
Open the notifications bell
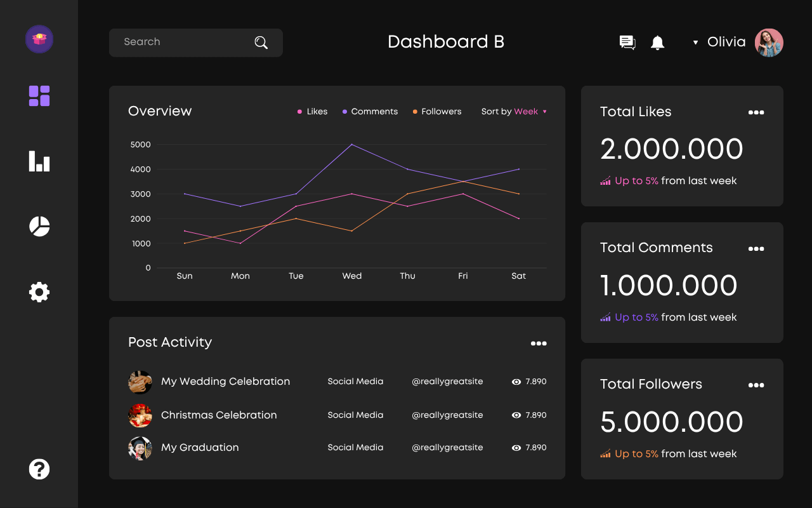click(x=658, y=43)
